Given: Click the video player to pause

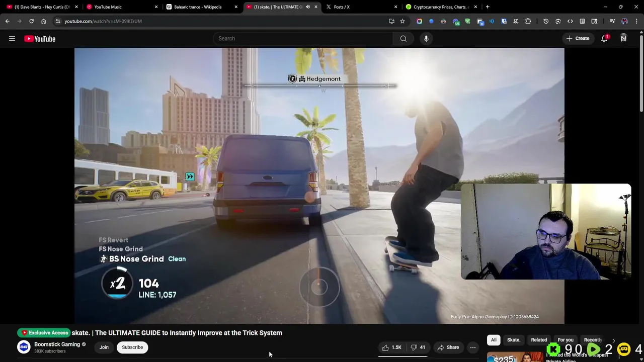Looking at the screenshot, I should (319, 186).
